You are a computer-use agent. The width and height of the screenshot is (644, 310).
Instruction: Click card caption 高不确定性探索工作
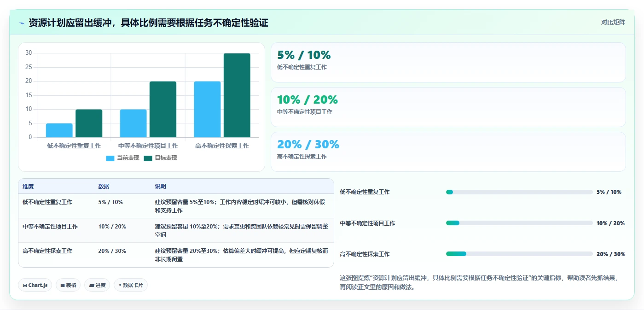pyautogui.click(x=302, y=157)
